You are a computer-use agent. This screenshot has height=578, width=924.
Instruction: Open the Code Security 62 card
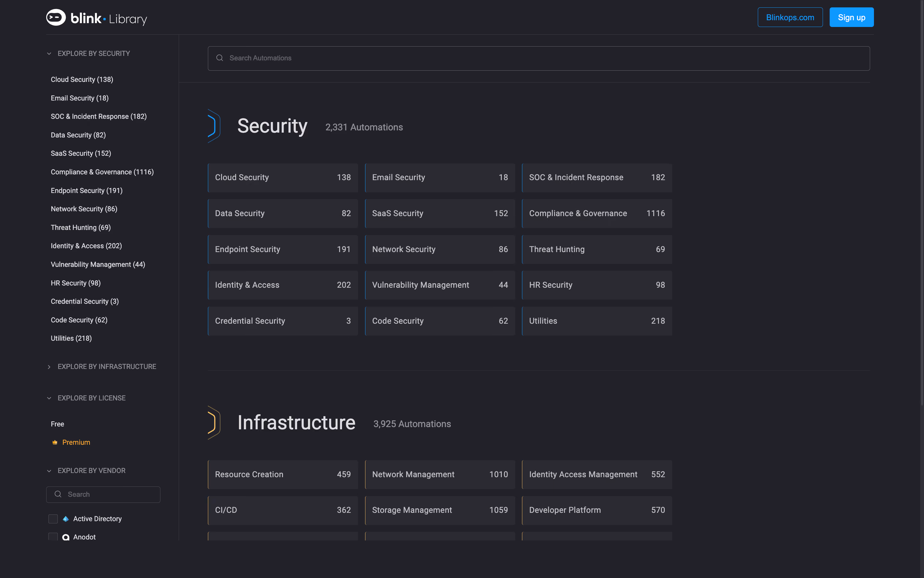(x=440, y=321)
